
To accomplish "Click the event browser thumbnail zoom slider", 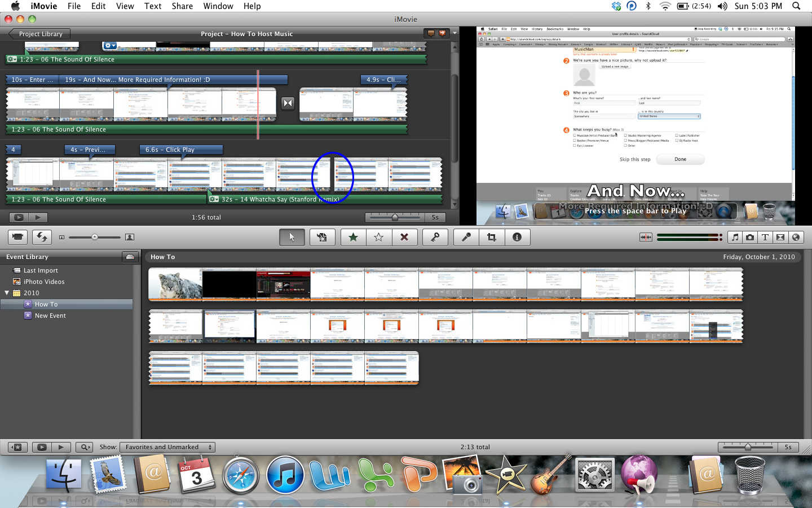I will pos(748,447).
